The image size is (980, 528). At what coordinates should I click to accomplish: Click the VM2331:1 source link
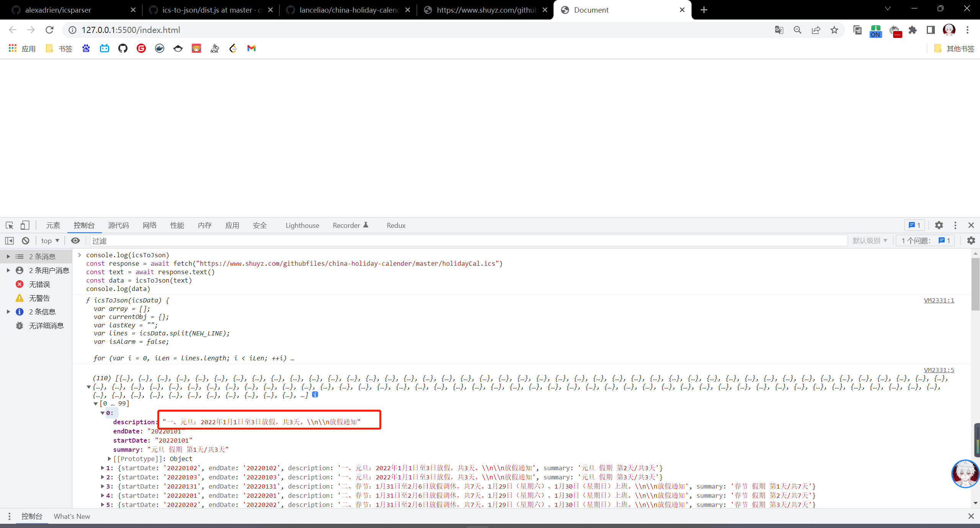click(939, 300)
